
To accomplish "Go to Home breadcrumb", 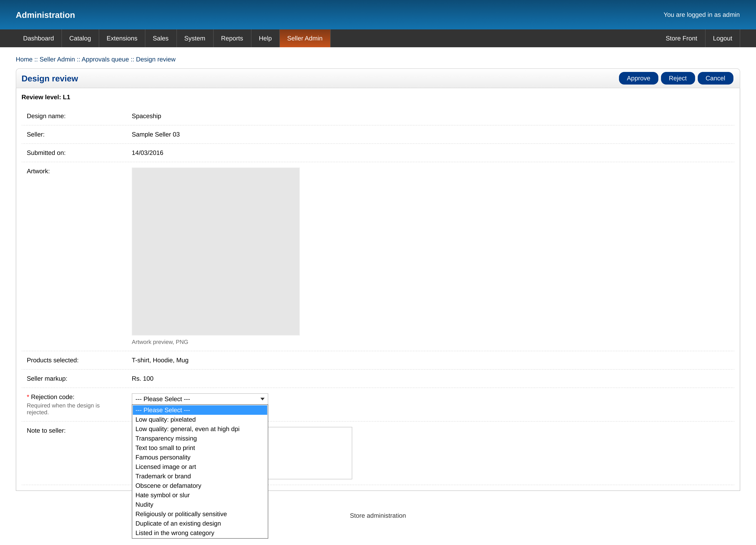I will point(24,59).
